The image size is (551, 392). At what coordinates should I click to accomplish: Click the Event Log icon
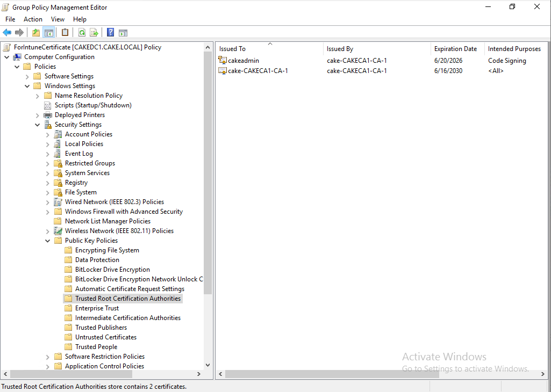58,154
